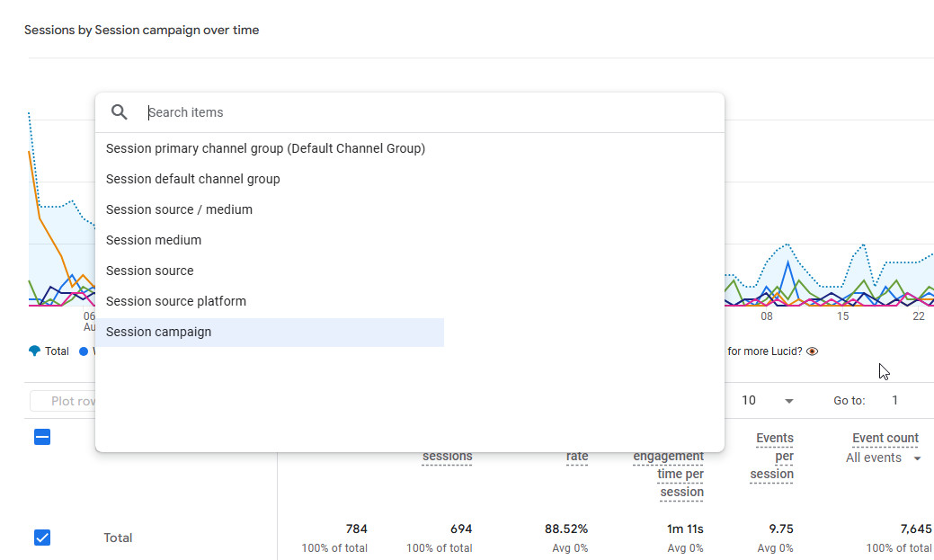Choose Session default channel group
The height and width of the screenshot is (560, 934).
tap(193, 179)
